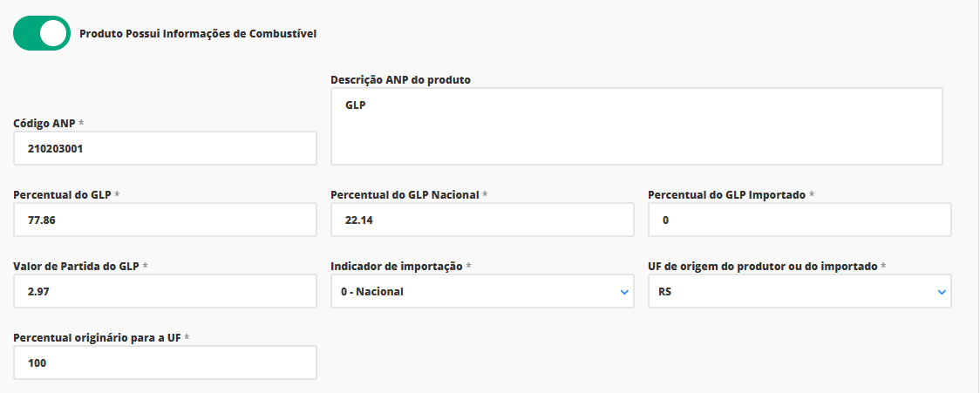Click the 'Percentual originário para a UF' label

coord(97,337)
